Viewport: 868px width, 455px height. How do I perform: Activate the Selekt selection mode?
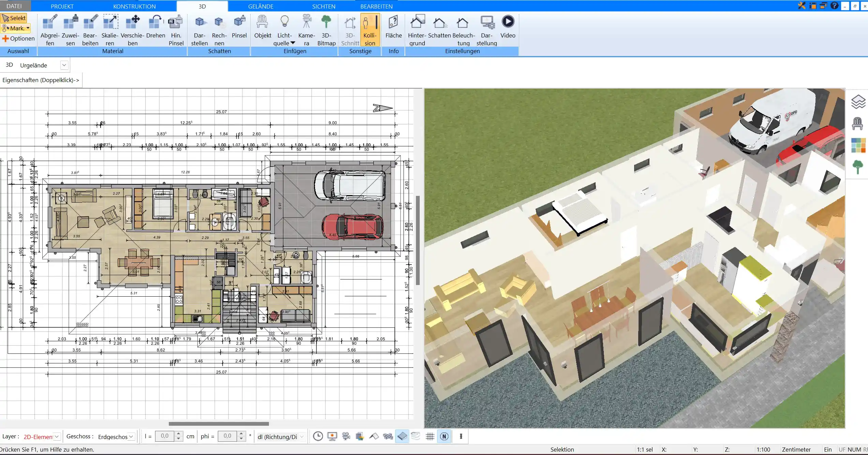(14, 18)
